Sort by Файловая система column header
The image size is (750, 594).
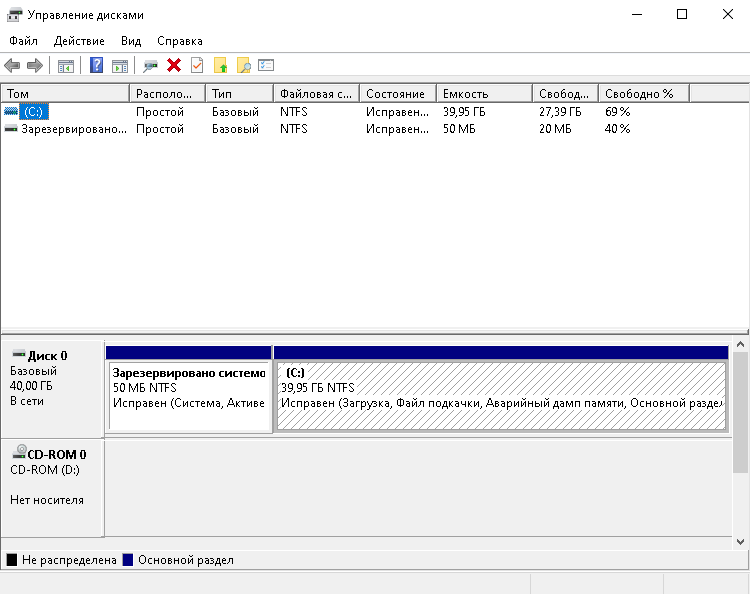point(315,93)
